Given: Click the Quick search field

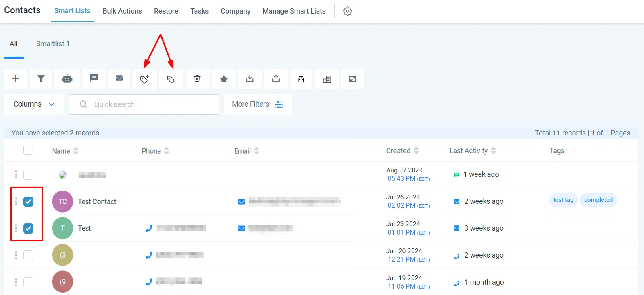Looking at the screenshot, I should 144,104.
